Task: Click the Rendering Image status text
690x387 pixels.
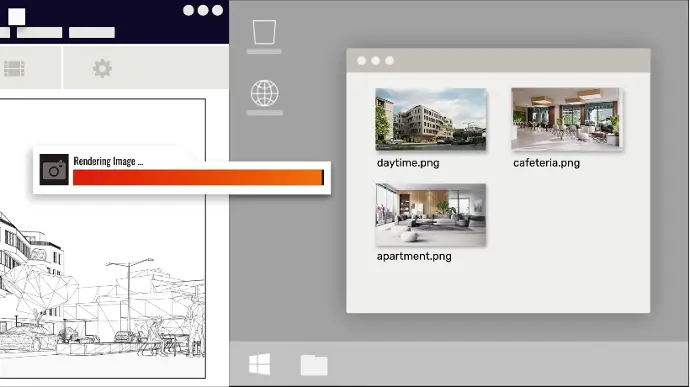Action: click(x=108, y=161)
